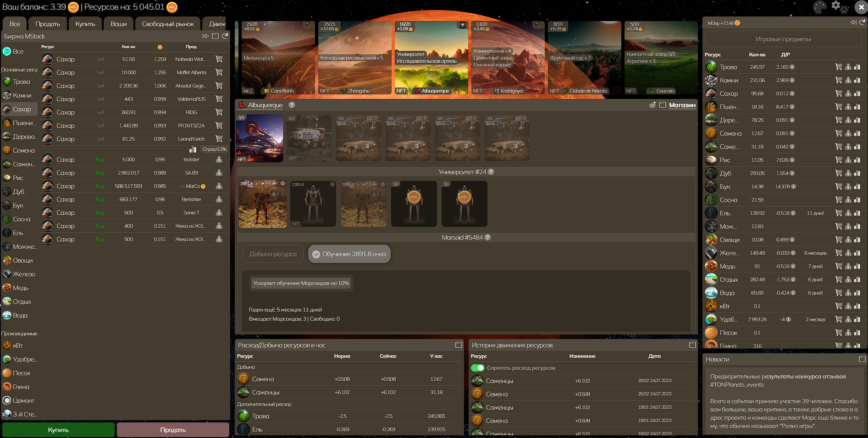Collapse the Биржа MStack panel with the arrow icon
The height and width of the screenshot is (438, 868).
pos(205,36)
